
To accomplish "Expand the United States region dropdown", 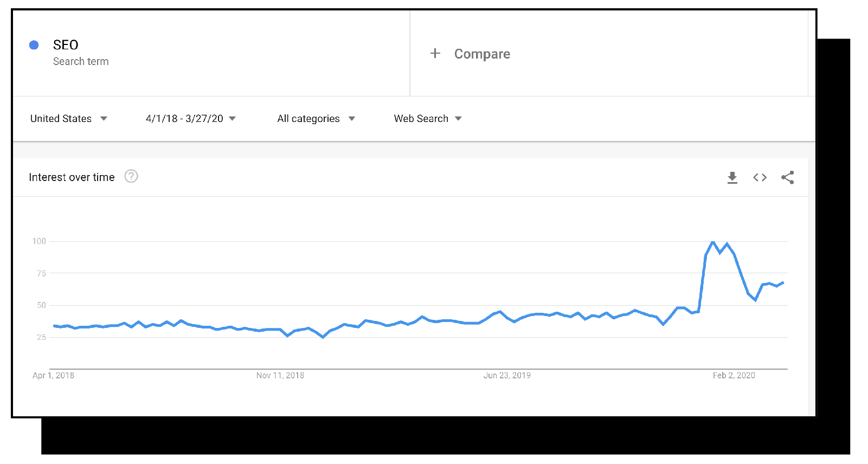I will (69, 119).
